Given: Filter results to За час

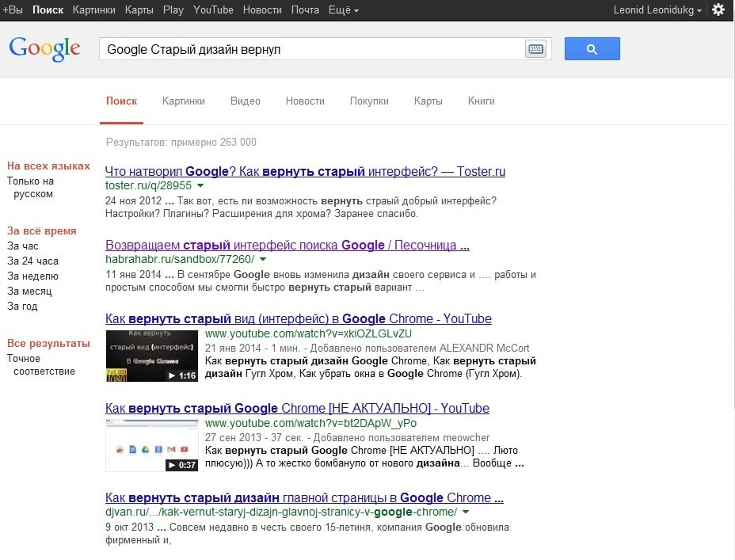Looking at the screenshot, I should [22, 246].
